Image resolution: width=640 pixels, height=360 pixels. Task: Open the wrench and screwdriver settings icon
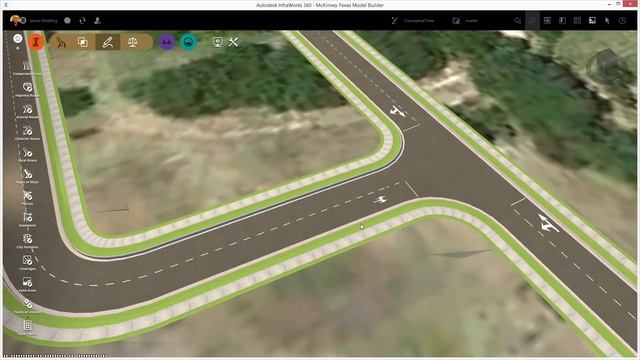(x=233, y=42)
